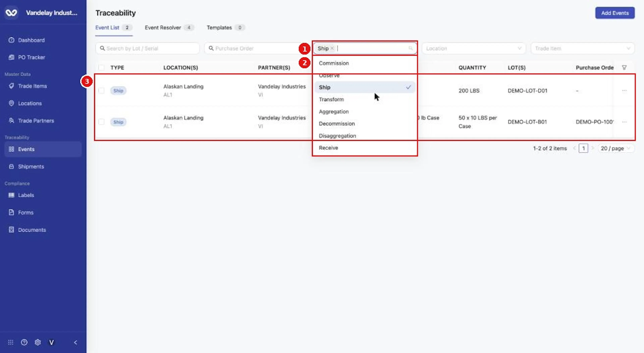
Task: Open the Dashboard sidebar icon
Action: click(11, 40)
